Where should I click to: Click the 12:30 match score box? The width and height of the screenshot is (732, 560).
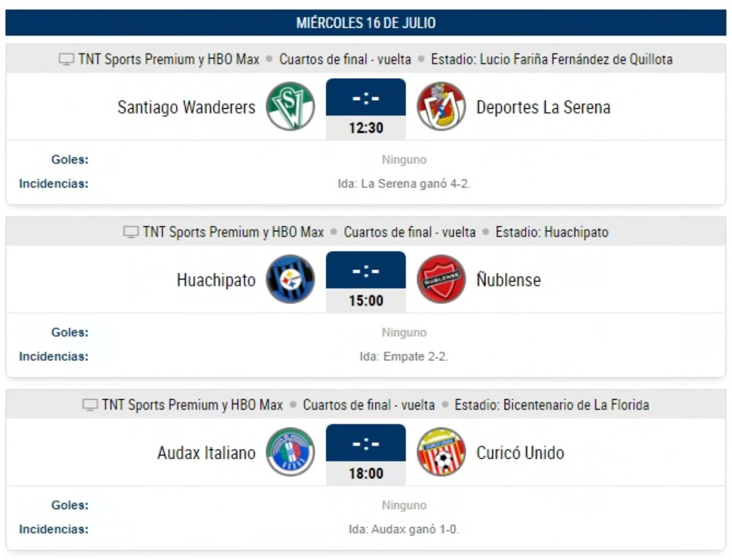point(366,109)
